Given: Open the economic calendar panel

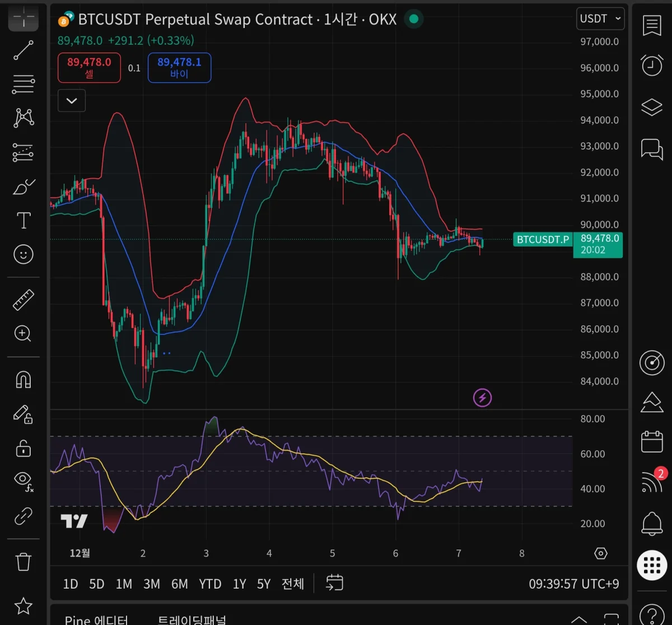Looking at the screenshot, I should 652,441.
